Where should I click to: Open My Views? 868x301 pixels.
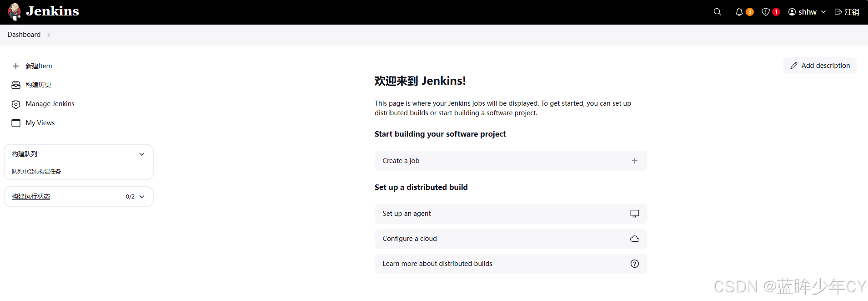pos(40,123)
